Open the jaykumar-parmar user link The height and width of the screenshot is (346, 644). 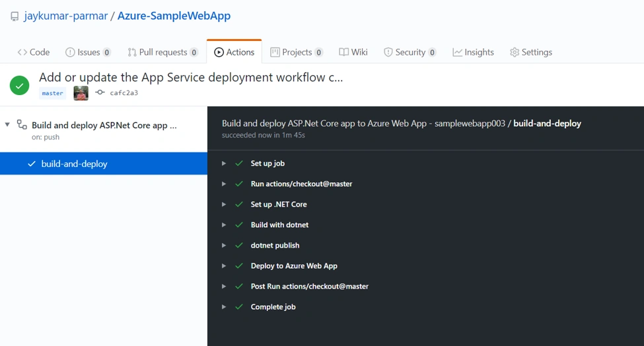coord(65,16)
